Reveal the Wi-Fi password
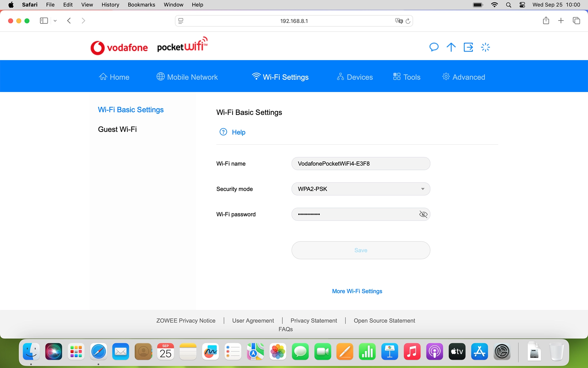The height and width of the screenshot is (368, 588). 424,214
